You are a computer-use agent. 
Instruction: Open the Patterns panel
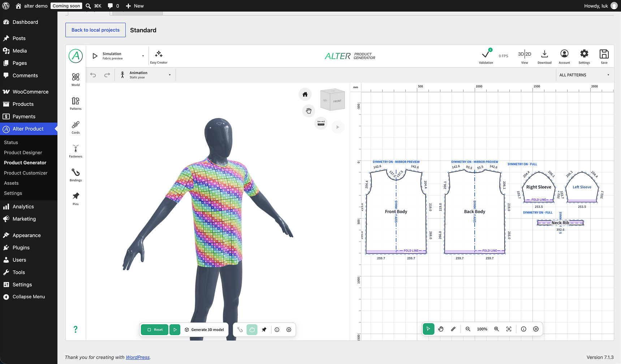pyautogui.click(x=76, y=103)
